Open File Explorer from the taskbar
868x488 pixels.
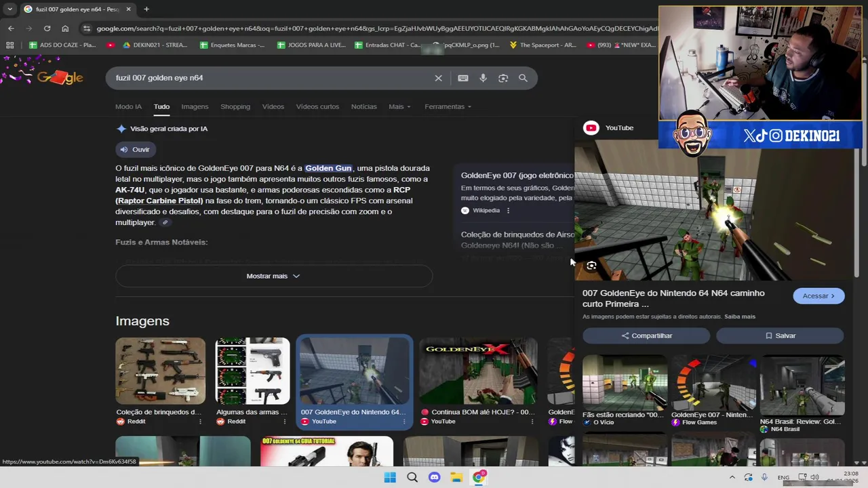click(x=456, y=477)
